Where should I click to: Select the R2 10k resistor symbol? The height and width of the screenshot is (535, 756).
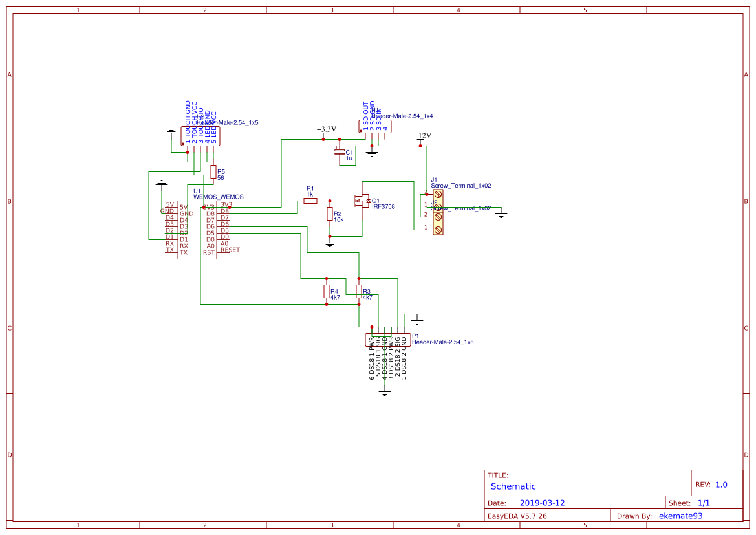pyautogui.click(x=330, y=213)
